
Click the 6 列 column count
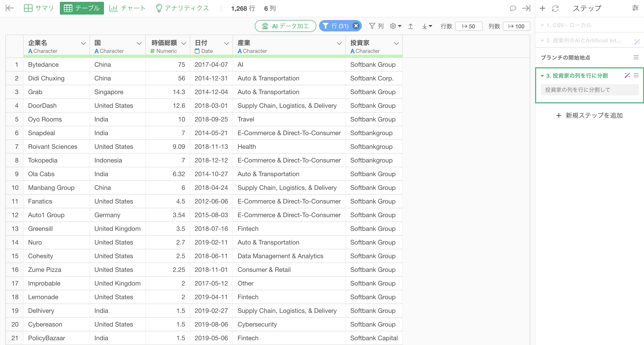(270, 8)
